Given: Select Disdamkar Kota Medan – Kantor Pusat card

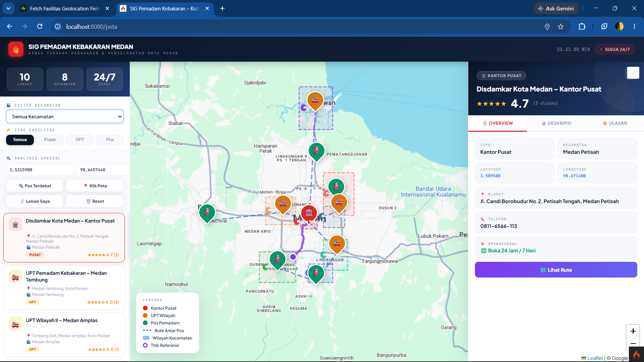Looking at the screenshot, I should pyautogui.click(x=64, y=238).
